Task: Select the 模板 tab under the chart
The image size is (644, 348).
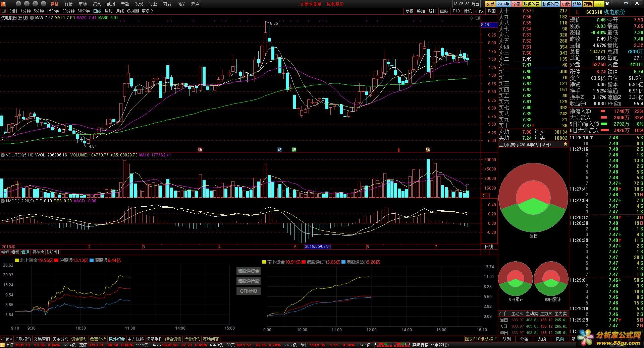Action: coord(15,252)
